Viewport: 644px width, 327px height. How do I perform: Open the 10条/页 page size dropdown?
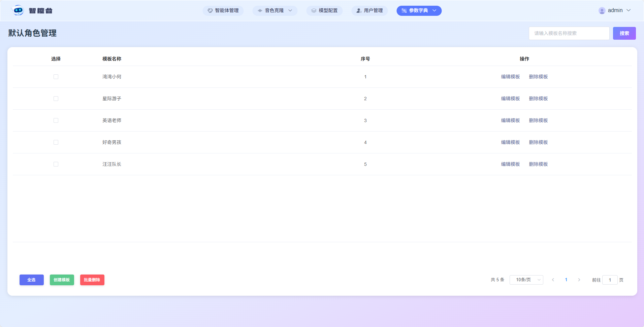[526, 280]
